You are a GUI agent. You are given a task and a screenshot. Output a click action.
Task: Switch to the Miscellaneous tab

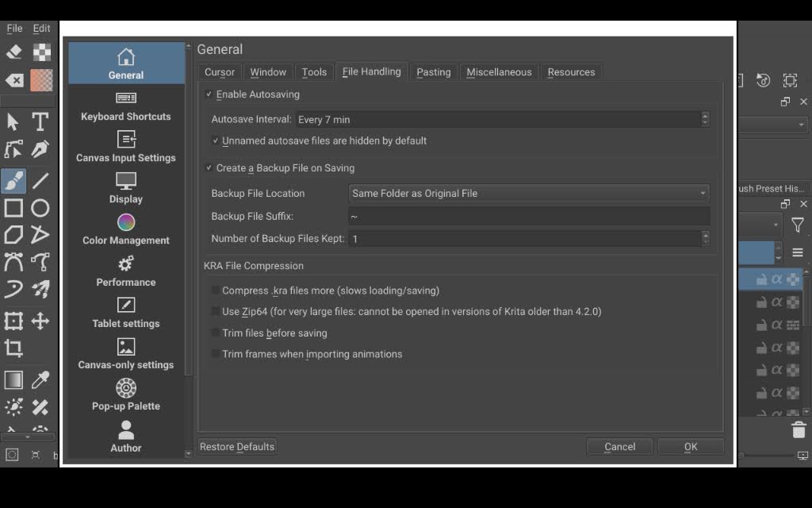click(x=499, y=72)
